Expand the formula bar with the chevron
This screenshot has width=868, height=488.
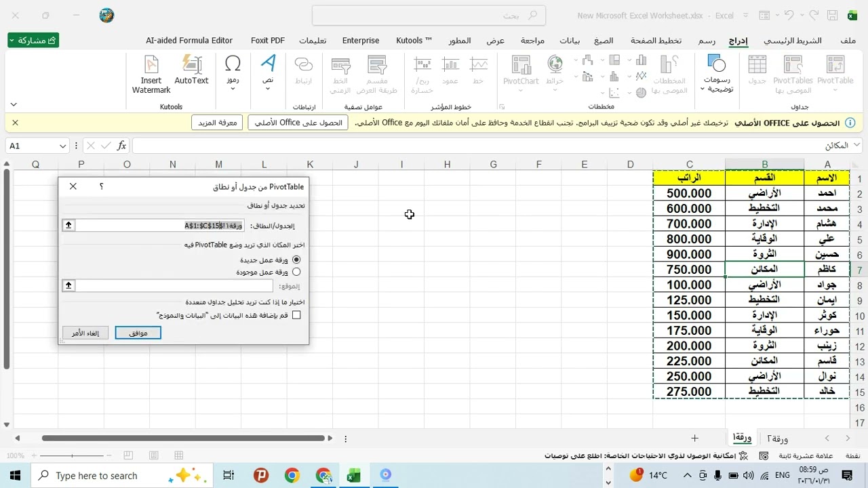(856, 145)
